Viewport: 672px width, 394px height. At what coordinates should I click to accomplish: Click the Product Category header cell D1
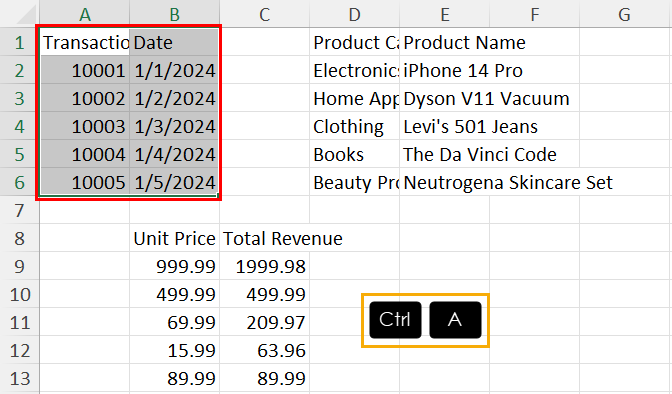354,42
